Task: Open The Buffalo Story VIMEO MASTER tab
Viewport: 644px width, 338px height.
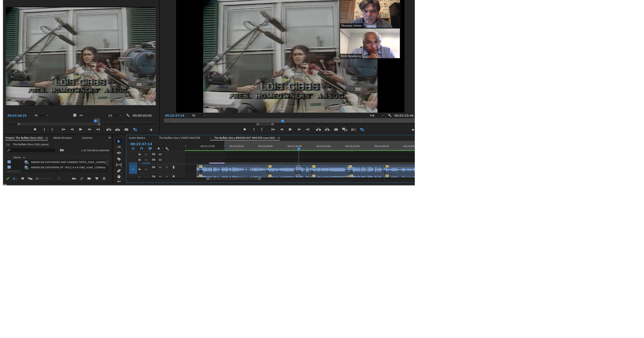Action: click(x=179, y=138)
